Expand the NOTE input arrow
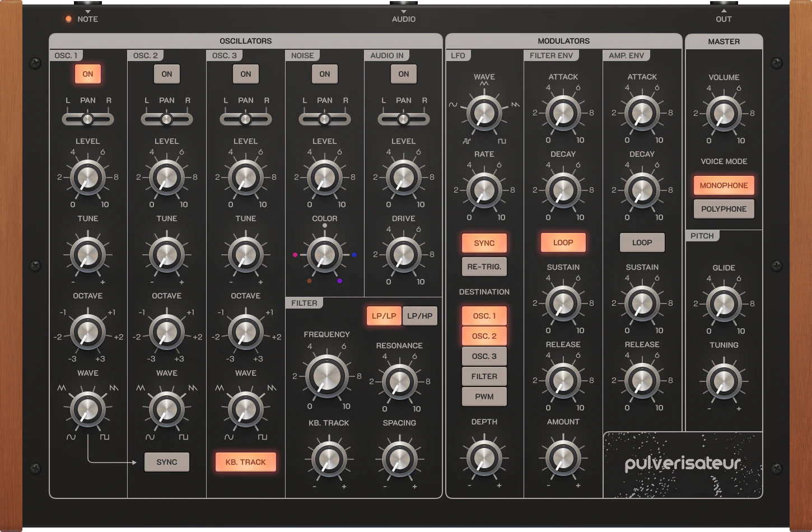Viewport: 812px width, 532px height. point(87,12)
